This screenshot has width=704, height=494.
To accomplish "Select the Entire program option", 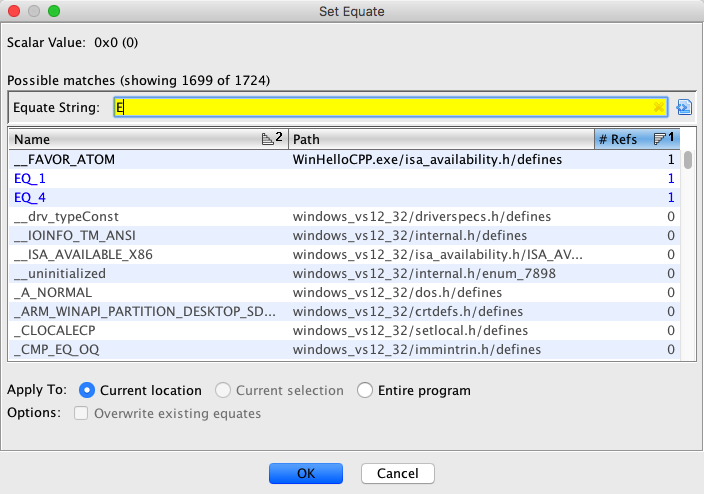I will (x=365, y=390).
